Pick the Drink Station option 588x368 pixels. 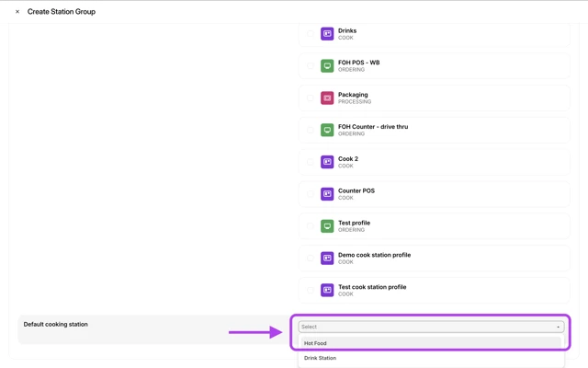pos(321,358)
